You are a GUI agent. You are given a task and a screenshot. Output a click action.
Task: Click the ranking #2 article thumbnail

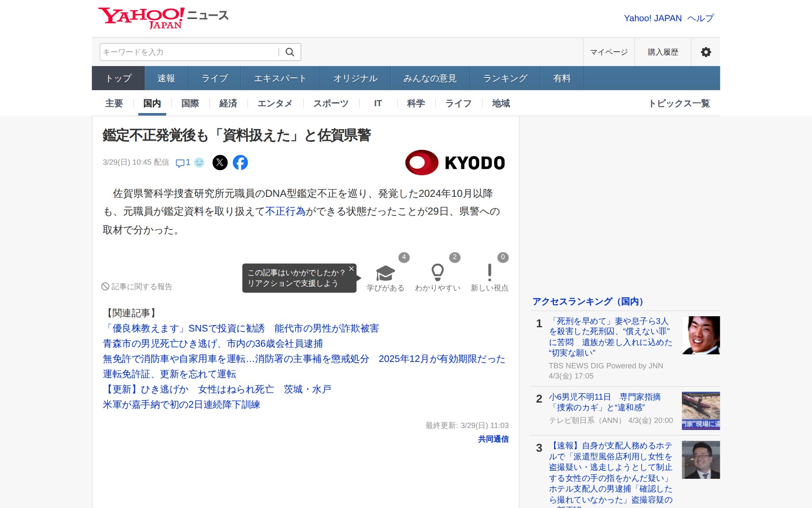700,411
